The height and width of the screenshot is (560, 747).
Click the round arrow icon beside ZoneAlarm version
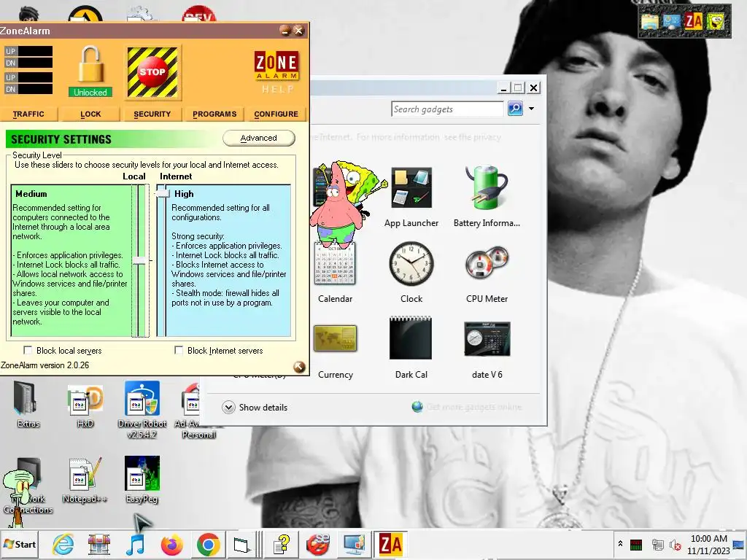click(299, 367)
